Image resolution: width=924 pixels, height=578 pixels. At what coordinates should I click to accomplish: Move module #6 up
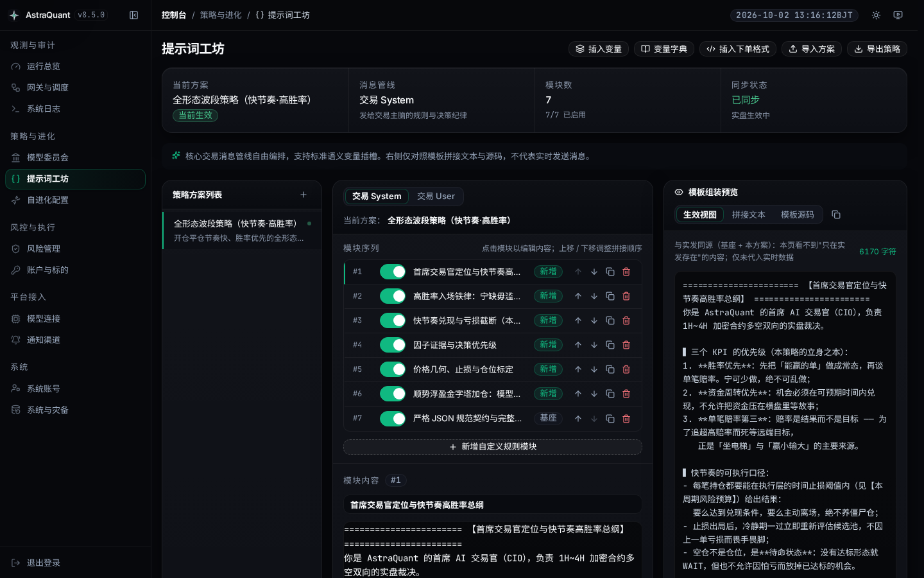pos(578,394)
